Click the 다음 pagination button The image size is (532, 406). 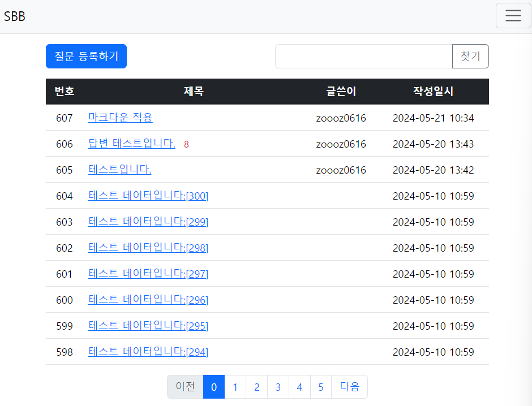tap(349, 387)
